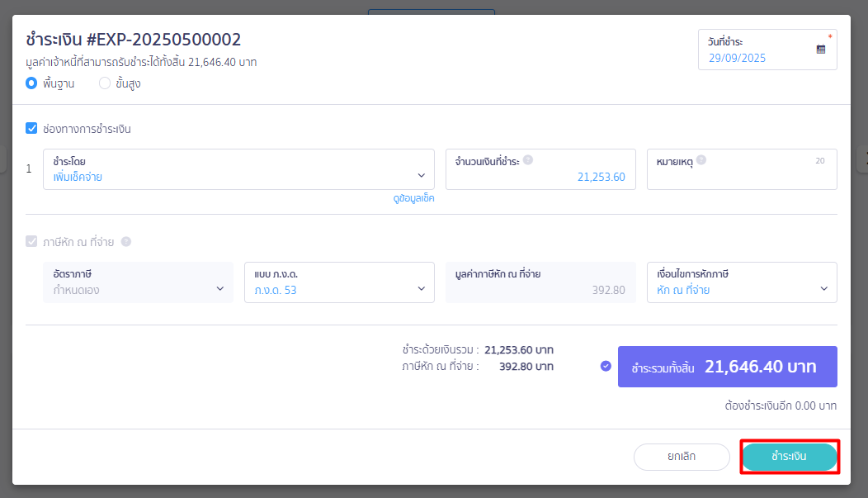The width and height of the screenshot is (868, 498).
Task: Select the ขั้นสูง radio option
Action: click(x=105, y=83)
